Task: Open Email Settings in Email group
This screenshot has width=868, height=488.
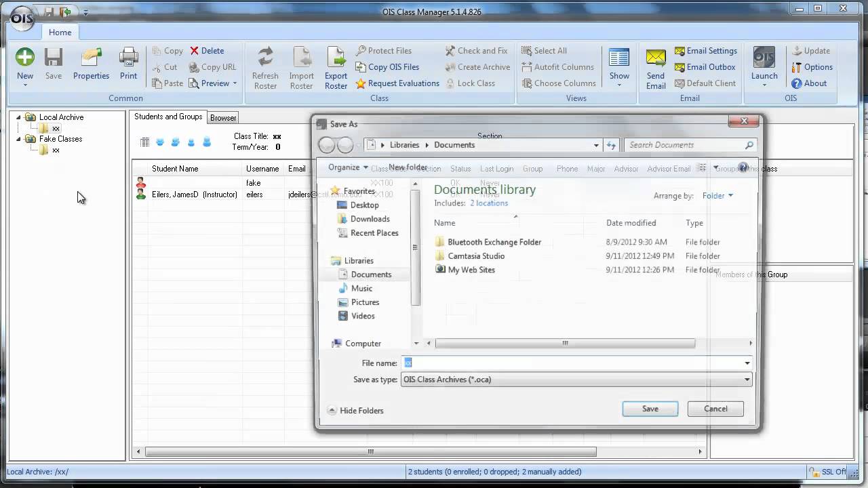Action: [x=705, y=51]
